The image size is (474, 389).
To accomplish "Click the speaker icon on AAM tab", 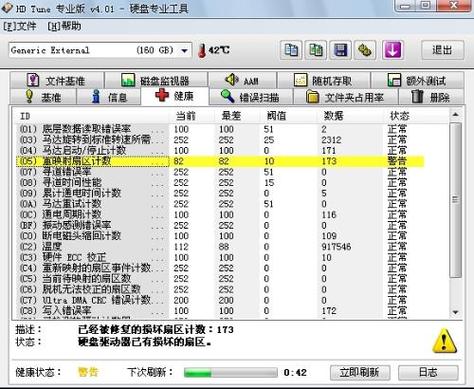I will coord(232,80).
